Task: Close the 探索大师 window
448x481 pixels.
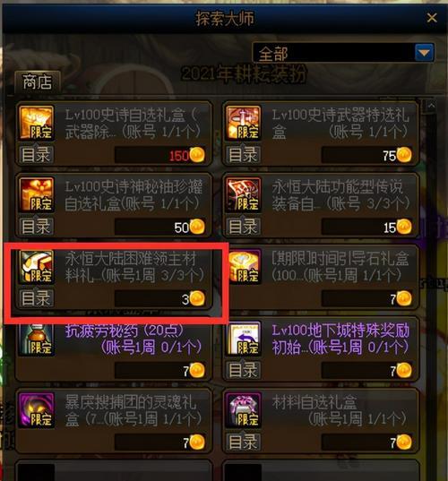Action: pos(432,18)
